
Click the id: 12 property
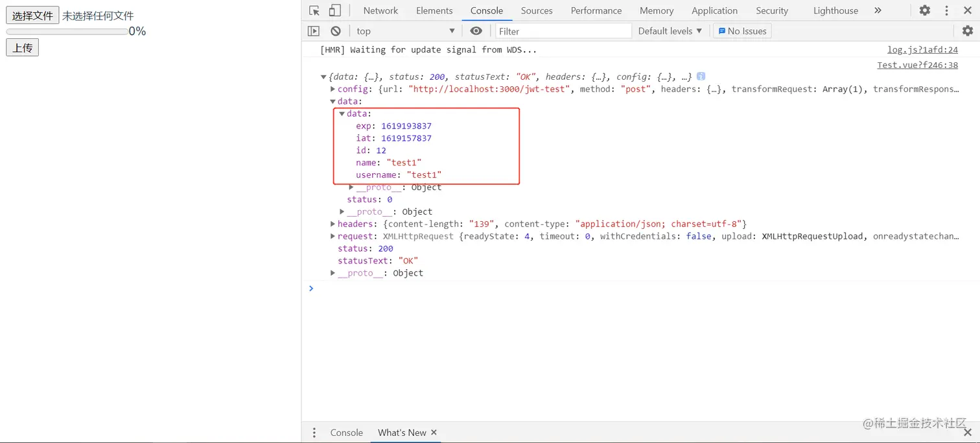click(371, 150)
